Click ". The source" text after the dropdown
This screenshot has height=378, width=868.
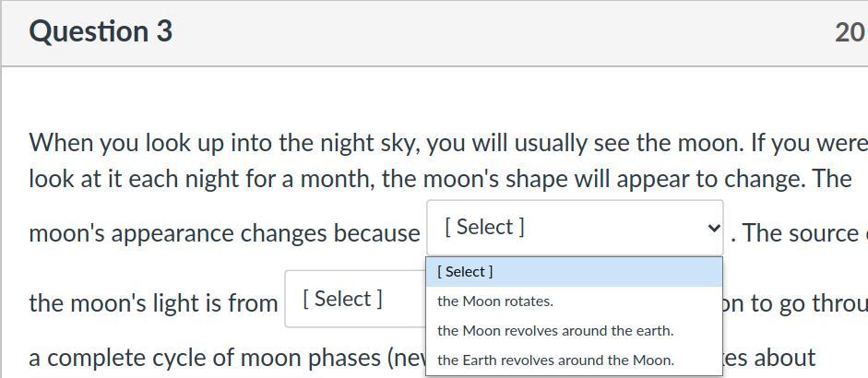(798, 234)
